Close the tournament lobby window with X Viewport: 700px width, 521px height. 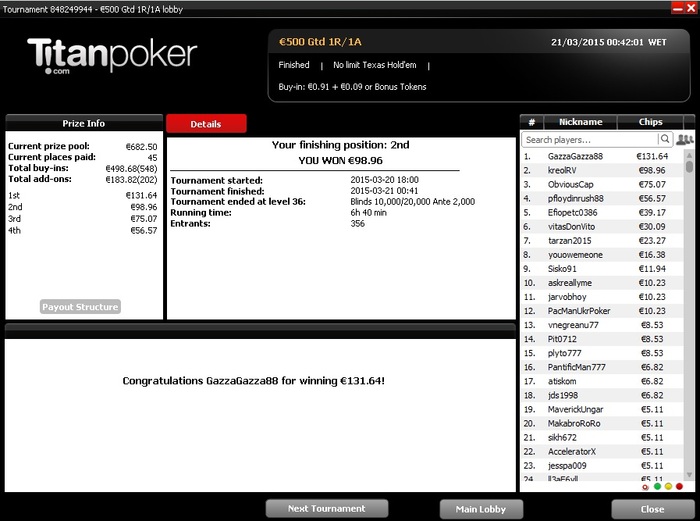(x=690, y=8)
